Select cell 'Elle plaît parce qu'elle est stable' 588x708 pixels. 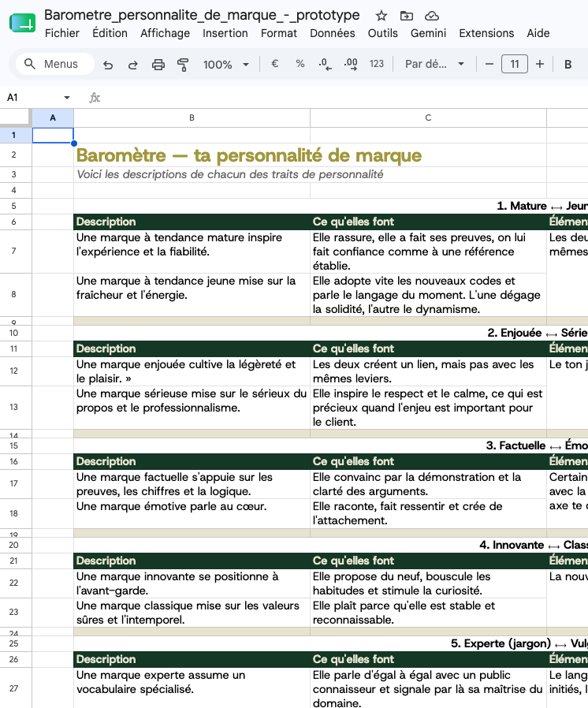click(x=428, y=613)
